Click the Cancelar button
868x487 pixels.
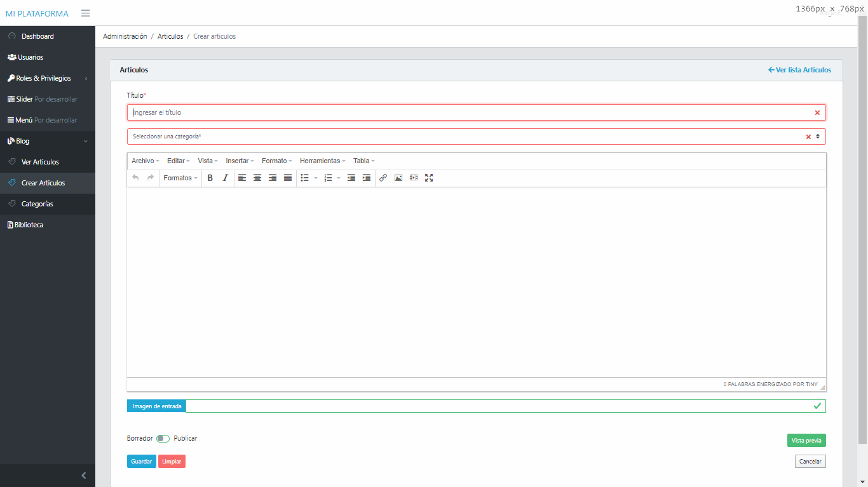tap(810, 462)
